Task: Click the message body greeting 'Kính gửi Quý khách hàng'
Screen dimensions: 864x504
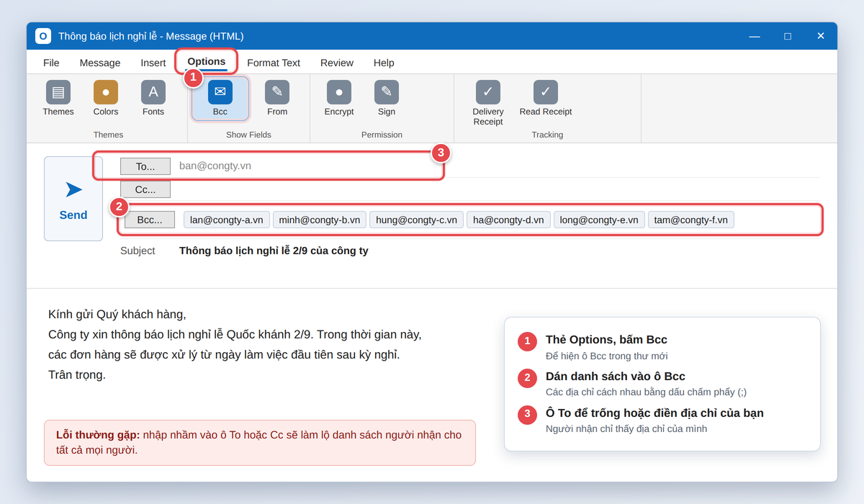Action: (x=117, y=314)
